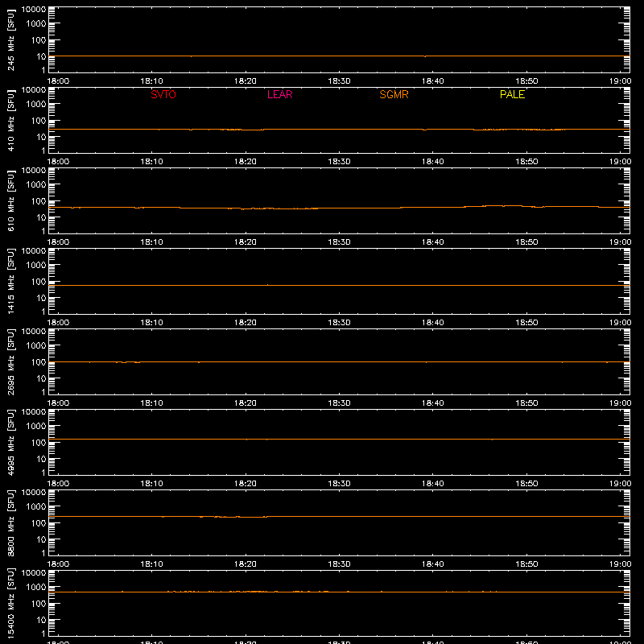
Task: Click the 100 tick on 610 MHz axis
Action: pos(39,201)
